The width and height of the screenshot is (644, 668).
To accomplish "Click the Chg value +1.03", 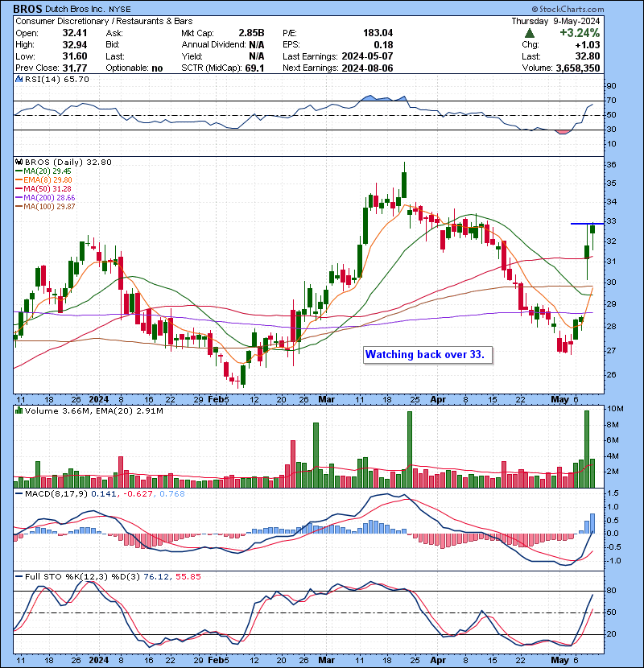I will tap(588, 45).
